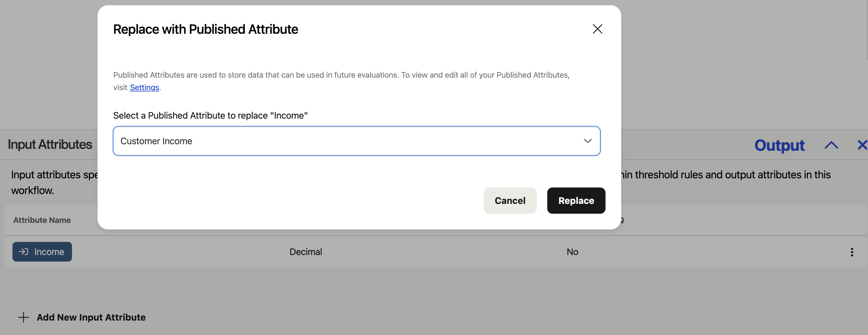Click the input arrow icon on the Income chip
This screenshot has width=868, height=335.
pyautogui.click(x=23, y=252)
